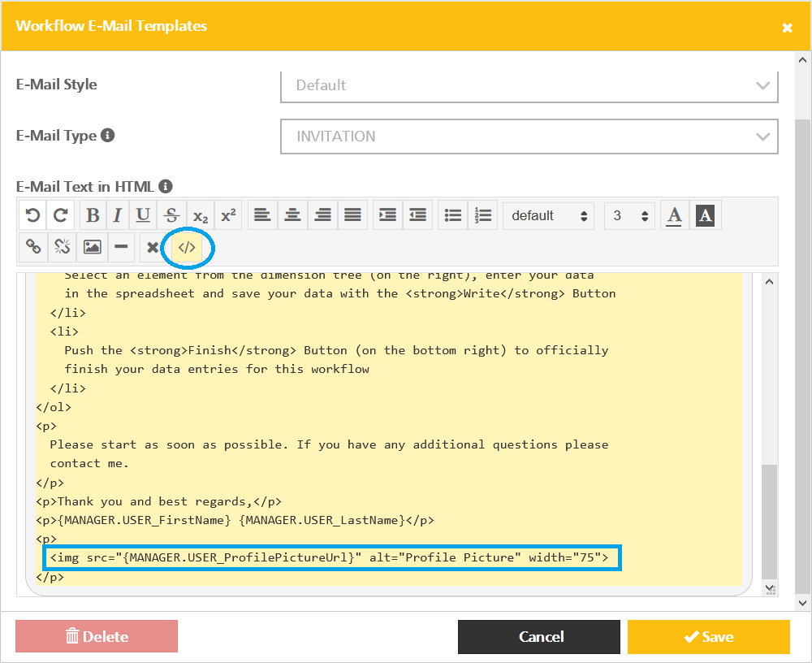The height and width of the screenshot is (663, 812).
Task: Save the e-mail template
Action: 708,637
